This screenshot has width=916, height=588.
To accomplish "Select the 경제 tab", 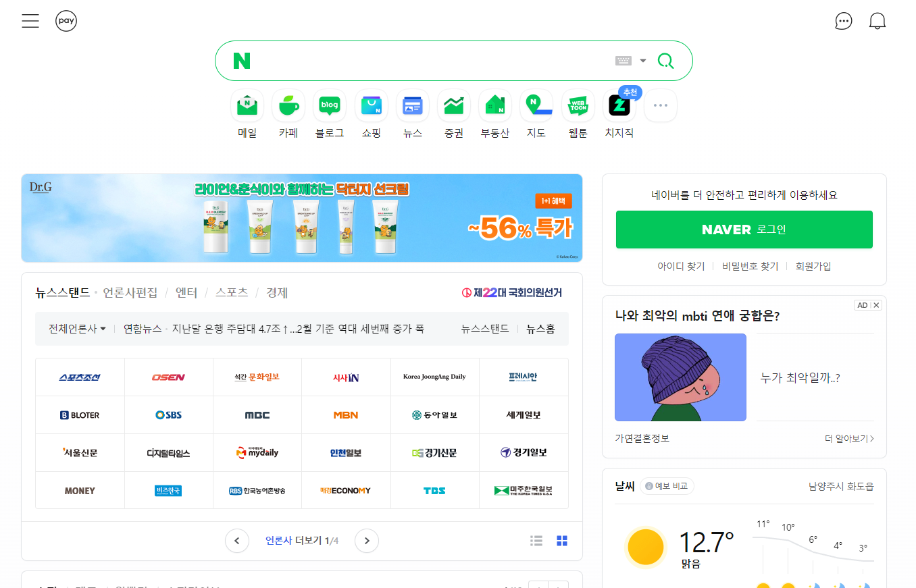I will pos(277,292).
